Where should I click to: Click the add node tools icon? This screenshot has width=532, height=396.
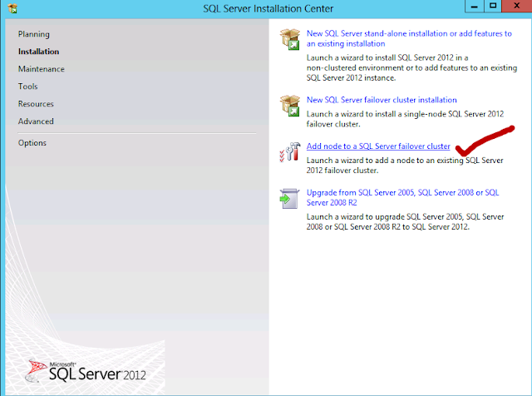(290, 151)
